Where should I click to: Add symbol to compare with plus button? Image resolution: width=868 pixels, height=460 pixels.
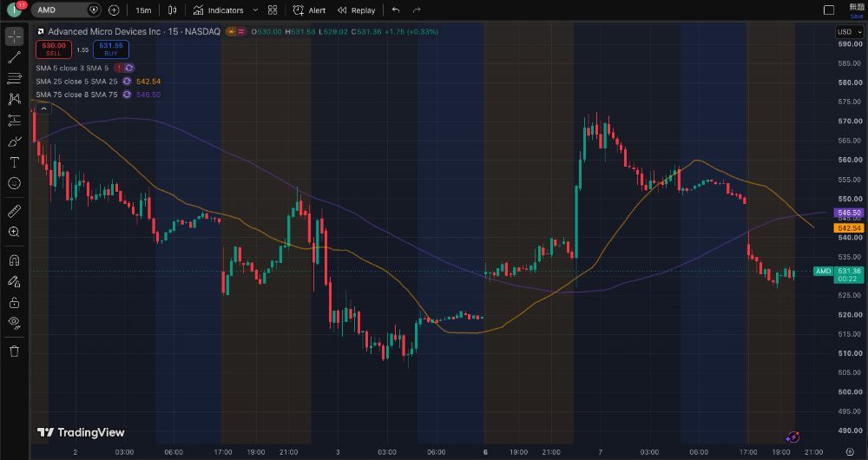pyautogui.click(x=114, y=10)
